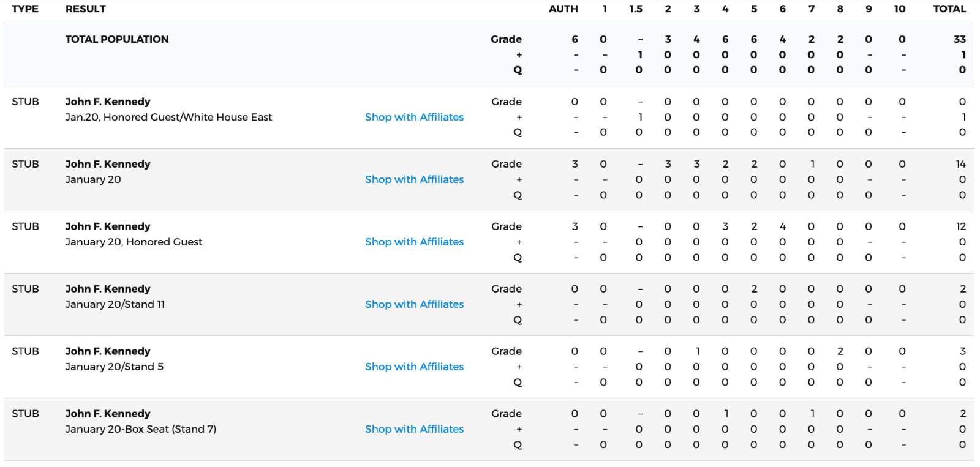This screenshot has width=980, height=467.
Task: Open Shop with Affiliates for Box Seat Stand 7
Action: coord(414,429)
